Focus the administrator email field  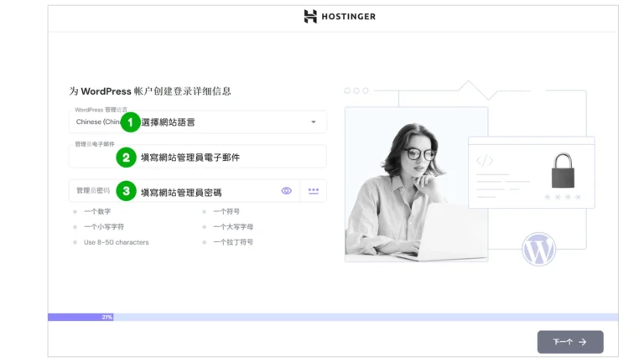(x=198, y=157)
